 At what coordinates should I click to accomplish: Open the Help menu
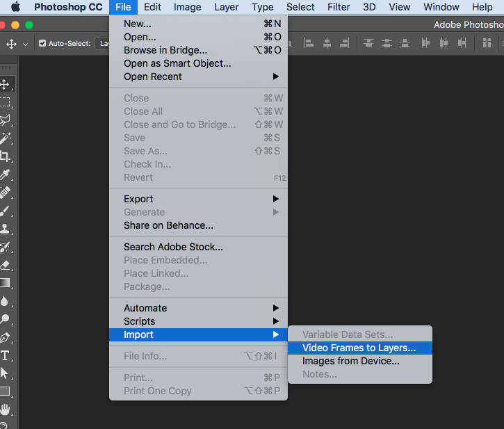482,7
